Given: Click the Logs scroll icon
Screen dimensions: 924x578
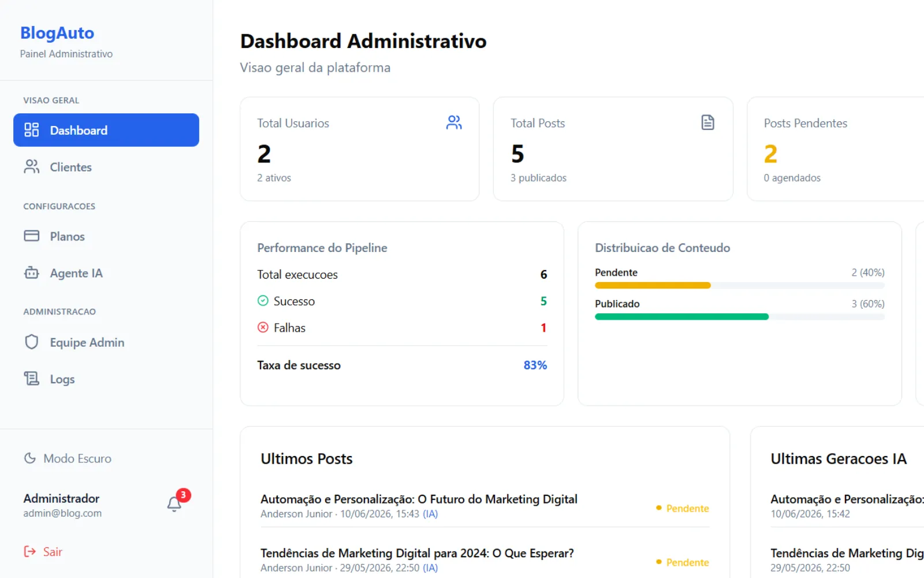Looking at the screenshot, I should click(32, 379).
